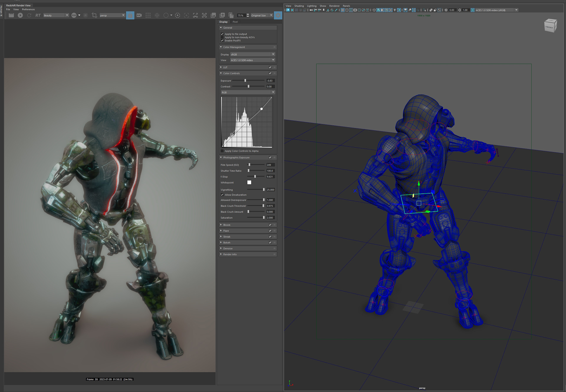The image size is (566, 392).
Task: Open the Preferences menu
Action: click(x=28, y=9)
